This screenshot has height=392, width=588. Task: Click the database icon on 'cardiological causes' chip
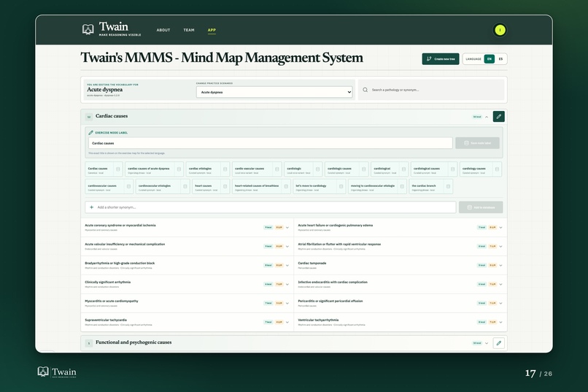452,169
